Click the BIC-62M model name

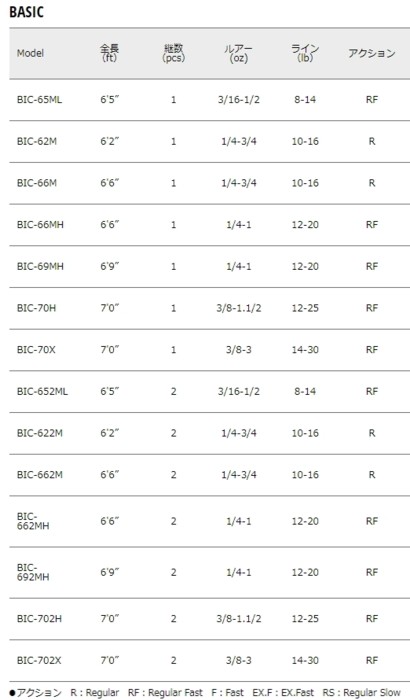click(37, 142)
